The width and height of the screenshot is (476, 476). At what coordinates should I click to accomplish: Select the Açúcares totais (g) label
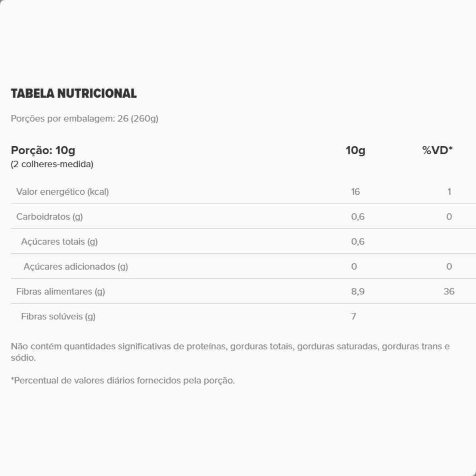[59, 242]
